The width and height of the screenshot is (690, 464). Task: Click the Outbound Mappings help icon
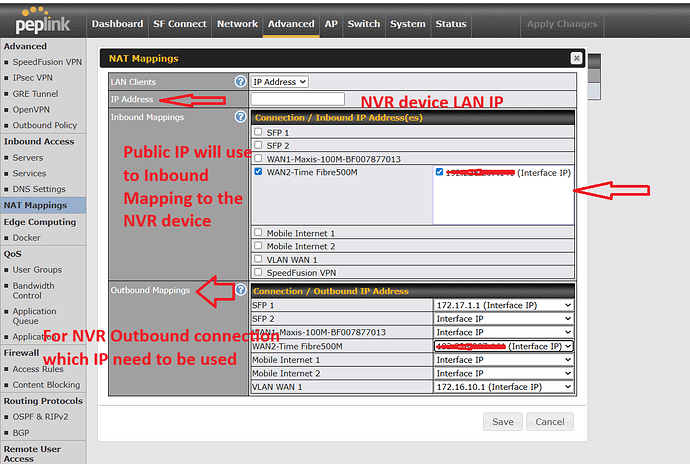point(240,290)
